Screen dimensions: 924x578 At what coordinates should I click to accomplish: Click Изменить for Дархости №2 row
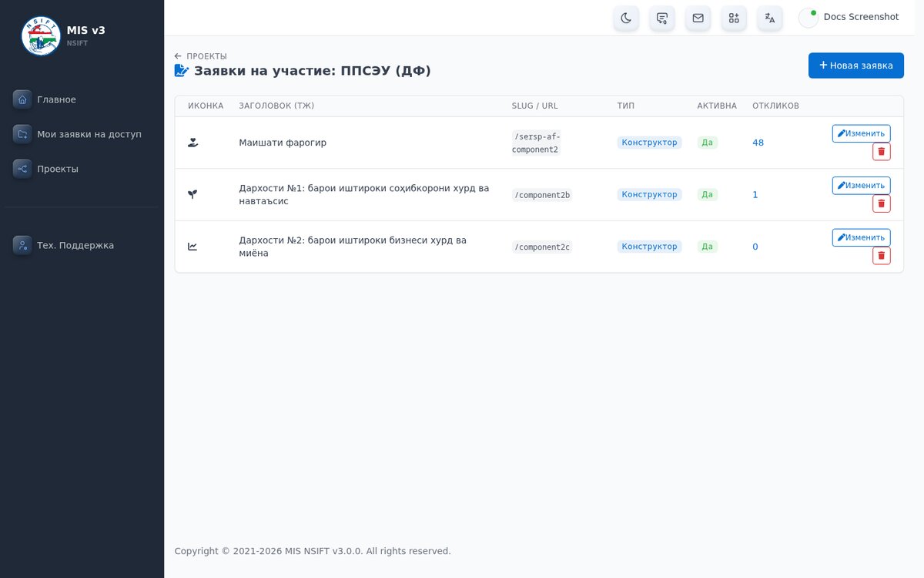[x=861, y=237]
